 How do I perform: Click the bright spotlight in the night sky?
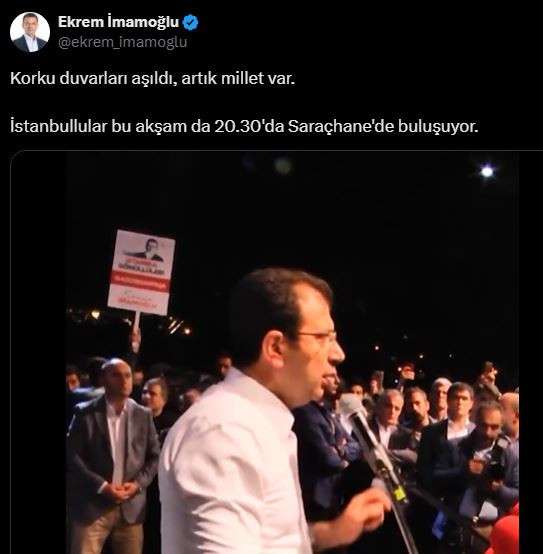tap(487, 172)
